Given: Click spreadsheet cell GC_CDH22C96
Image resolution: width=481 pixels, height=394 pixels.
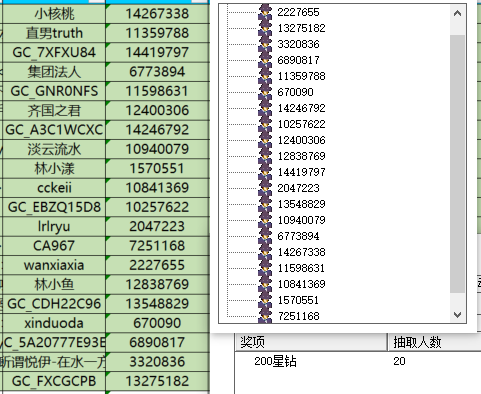Looking at the screenshot, I should pyautogui.click(x=54, y=304).
